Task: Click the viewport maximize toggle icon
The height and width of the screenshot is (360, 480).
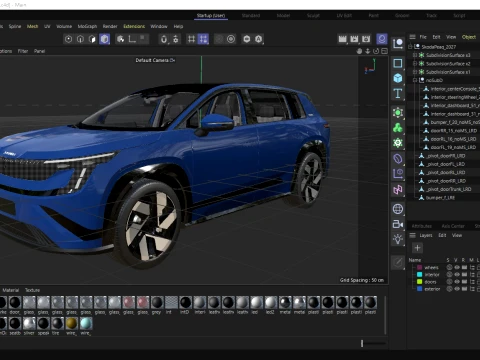Action: pyautogui.click(x=384, y=51)
